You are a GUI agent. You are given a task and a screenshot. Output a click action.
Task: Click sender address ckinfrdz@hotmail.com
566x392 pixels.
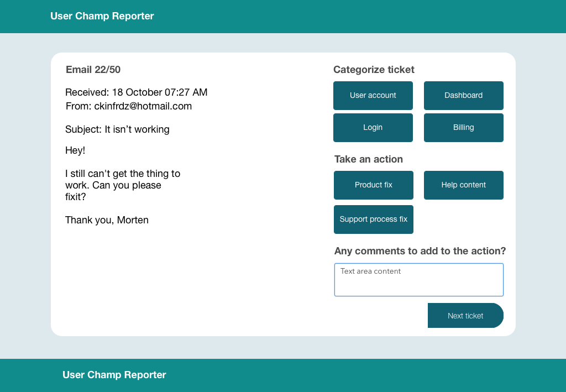tap(143, 106)
